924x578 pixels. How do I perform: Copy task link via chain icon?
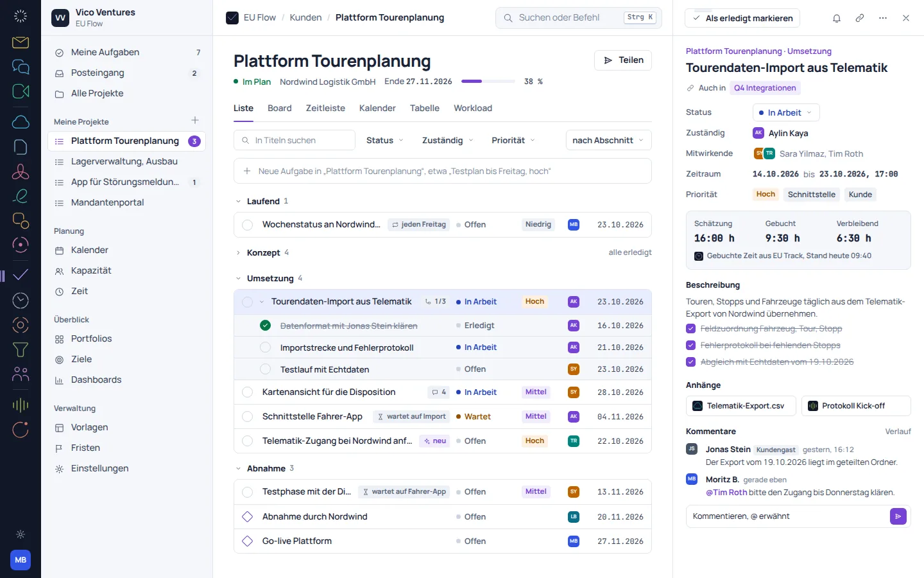click(x=860, y=18)
